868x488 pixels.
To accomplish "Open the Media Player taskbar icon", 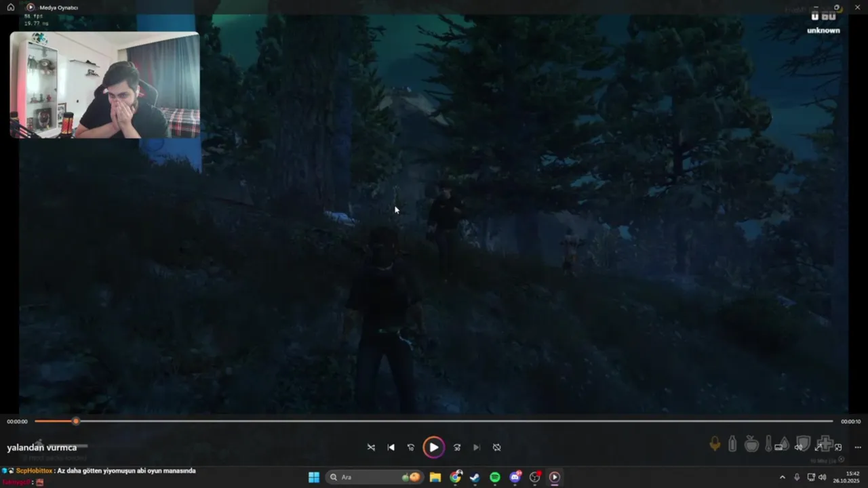I will tap(554, 477).
